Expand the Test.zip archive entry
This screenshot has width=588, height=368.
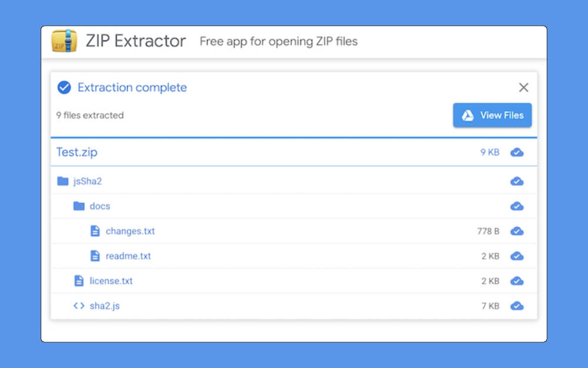click(x=76, y=152)
